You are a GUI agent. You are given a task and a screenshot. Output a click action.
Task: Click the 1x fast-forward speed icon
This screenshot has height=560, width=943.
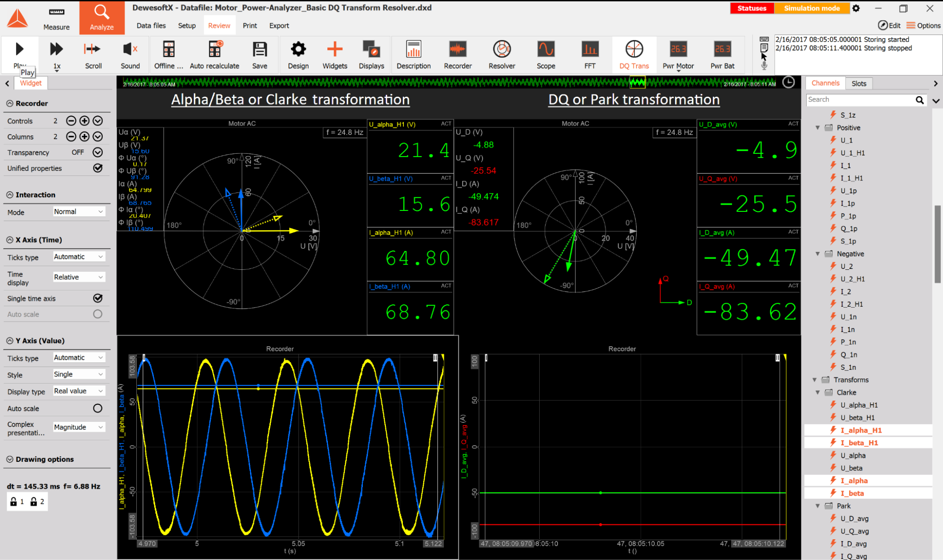[56, 49]
